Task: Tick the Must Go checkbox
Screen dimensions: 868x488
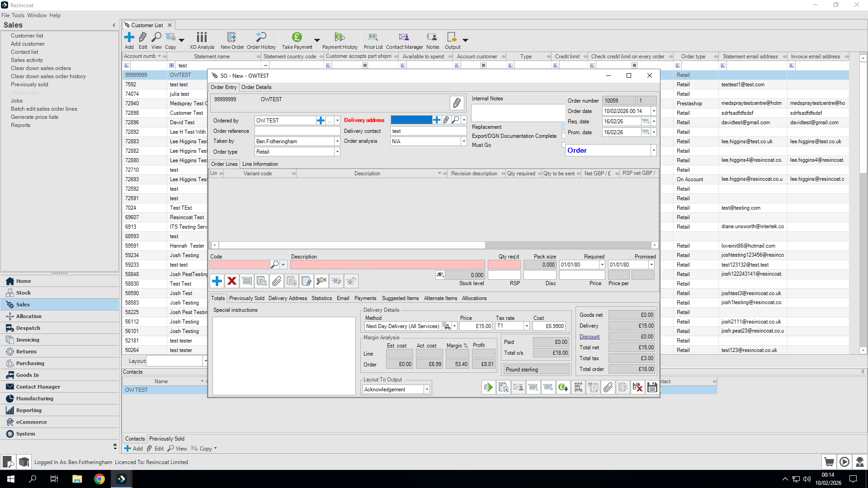Action: pyautogui.click(x=563, y=145)
